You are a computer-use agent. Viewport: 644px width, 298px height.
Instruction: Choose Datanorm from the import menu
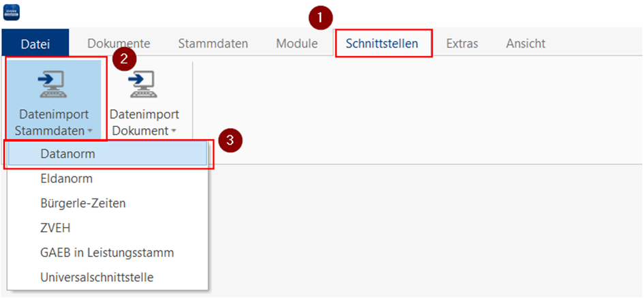coord(67,154)
